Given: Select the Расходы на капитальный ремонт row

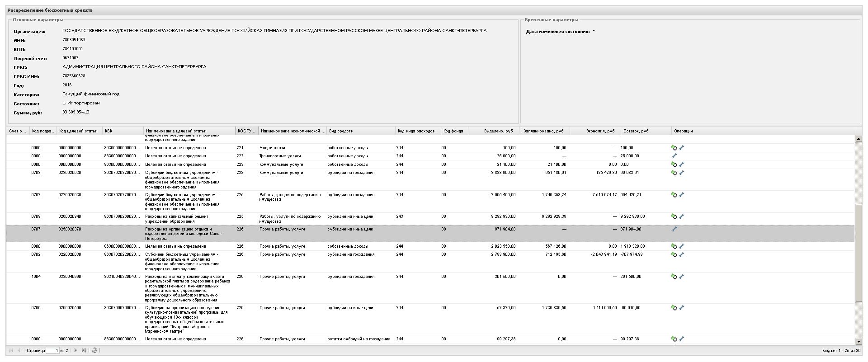Looking at the screenshot, I should (430, 219).
